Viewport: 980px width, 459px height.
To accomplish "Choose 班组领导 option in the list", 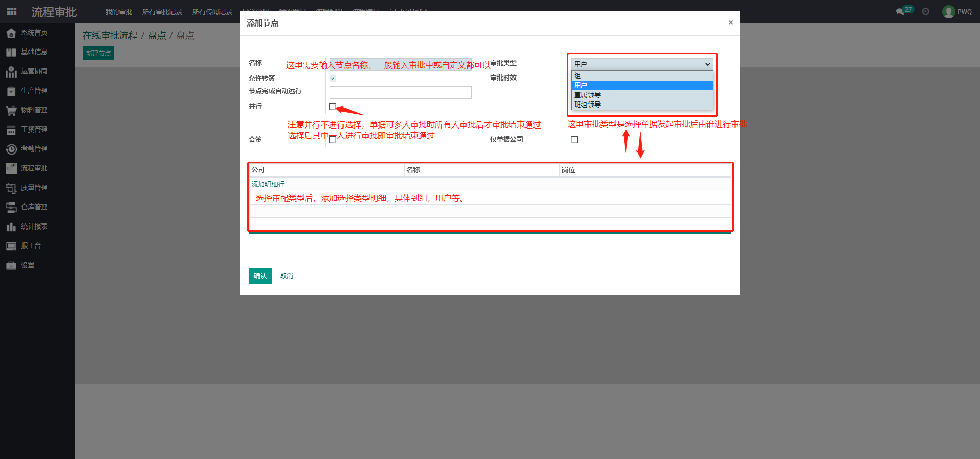I will 587,105.
